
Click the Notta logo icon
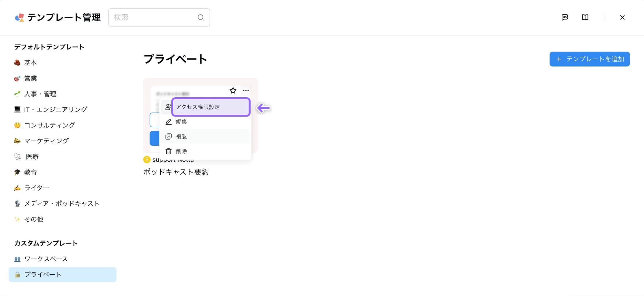pyautogui.click(x=19, y=18)
